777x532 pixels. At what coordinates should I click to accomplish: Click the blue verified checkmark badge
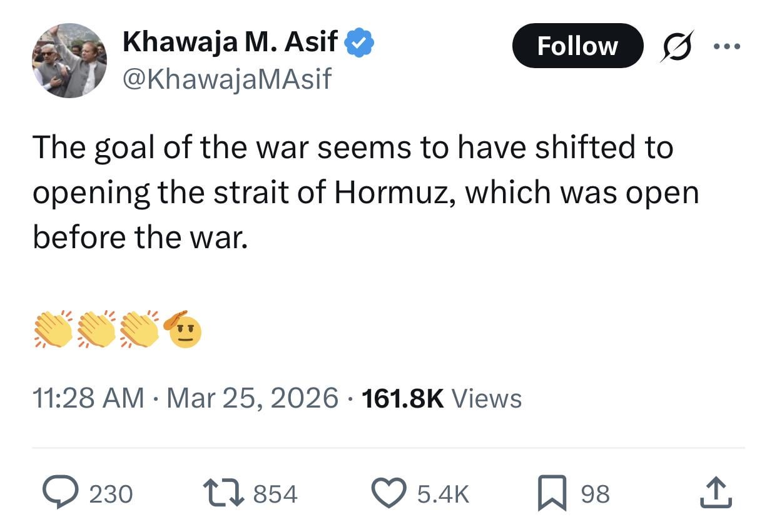[361, 43]
